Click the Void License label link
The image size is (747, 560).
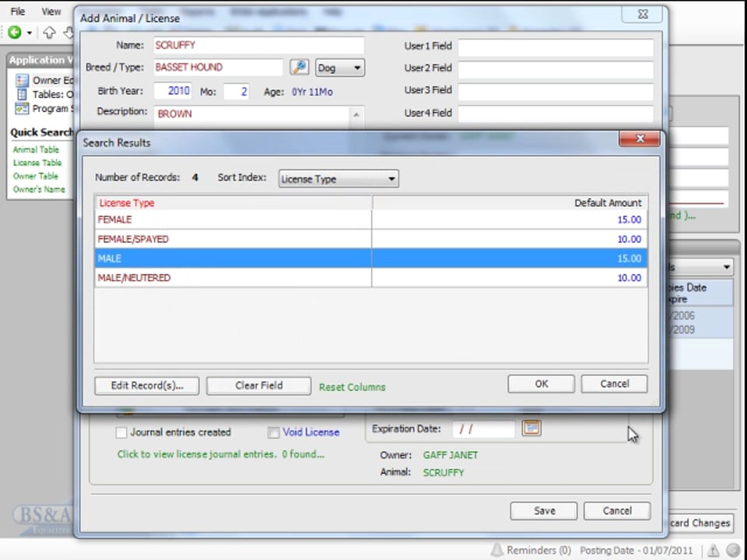(x=311, y=432)
